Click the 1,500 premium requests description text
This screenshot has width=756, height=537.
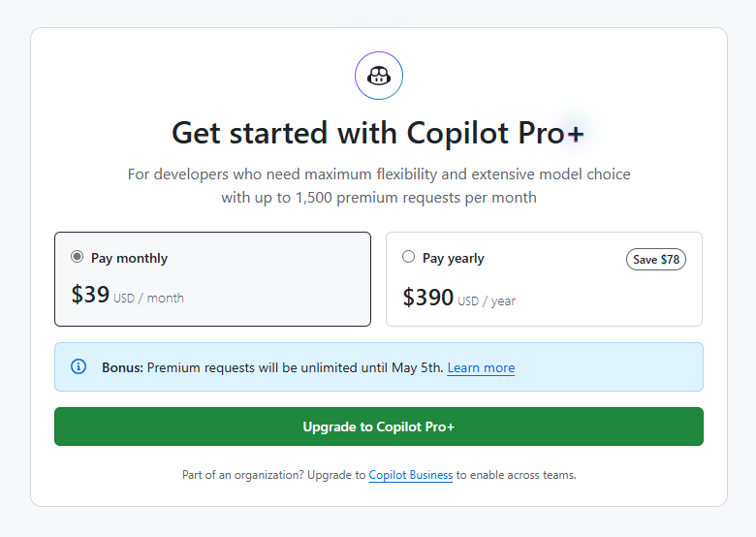click(x=378, y=198)
